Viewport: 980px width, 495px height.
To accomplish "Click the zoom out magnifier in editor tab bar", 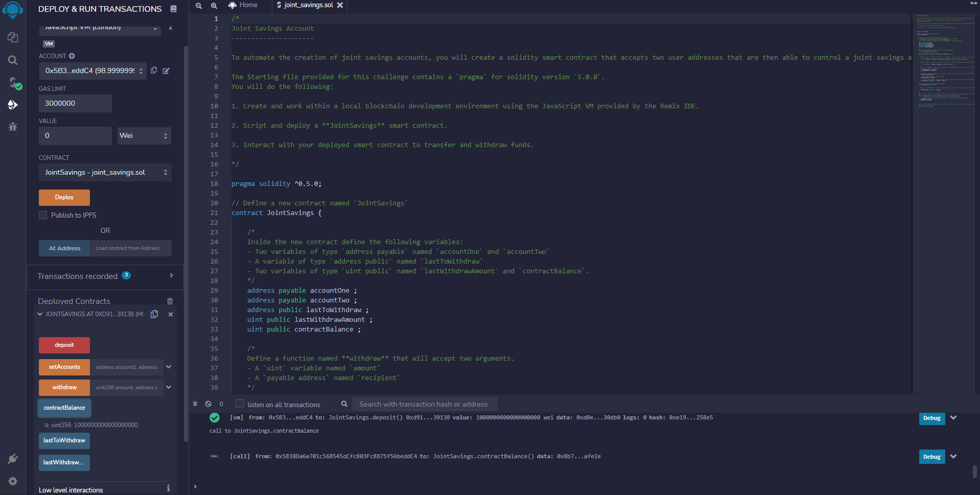I will 199,6.
